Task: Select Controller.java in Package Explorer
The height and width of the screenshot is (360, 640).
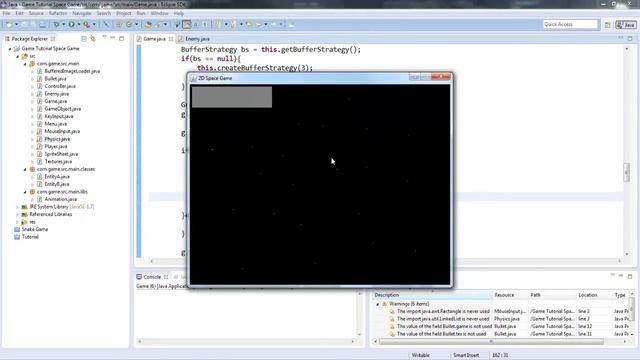Action: (x=60, y=86)
